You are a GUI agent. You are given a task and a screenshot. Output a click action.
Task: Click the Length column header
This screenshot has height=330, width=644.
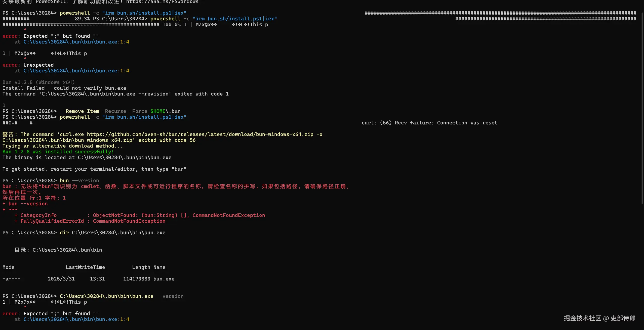coord(141,267)
